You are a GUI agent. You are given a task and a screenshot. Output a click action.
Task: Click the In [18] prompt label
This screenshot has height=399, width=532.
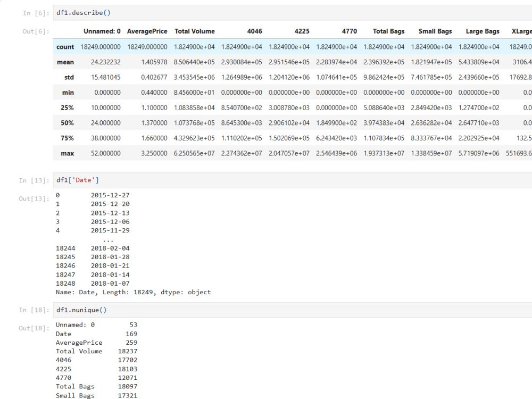click(34, 310)
